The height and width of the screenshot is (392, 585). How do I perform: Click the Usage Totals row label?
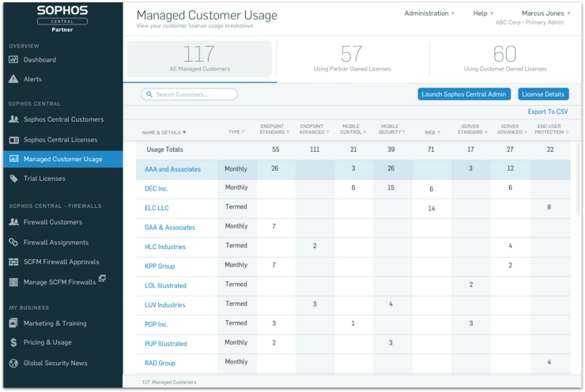(x=164, y=149)
